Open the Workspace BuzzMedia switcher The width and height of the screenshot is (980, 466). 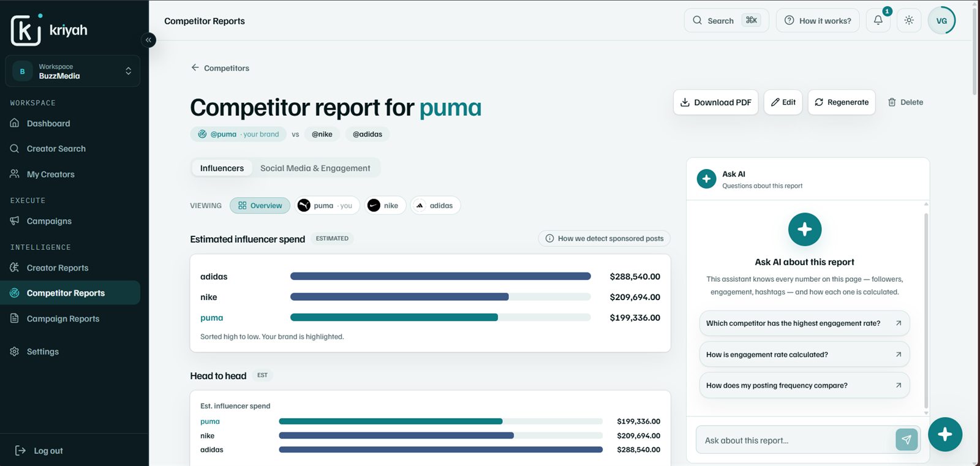point(72,71)
